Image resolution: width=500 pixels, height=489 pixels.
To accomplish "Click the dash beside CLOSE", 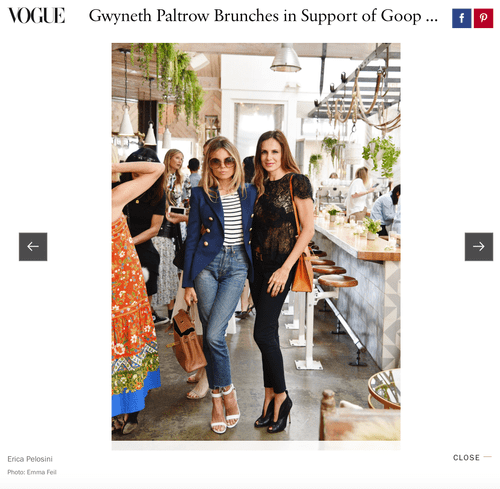I will coord(487,457).
